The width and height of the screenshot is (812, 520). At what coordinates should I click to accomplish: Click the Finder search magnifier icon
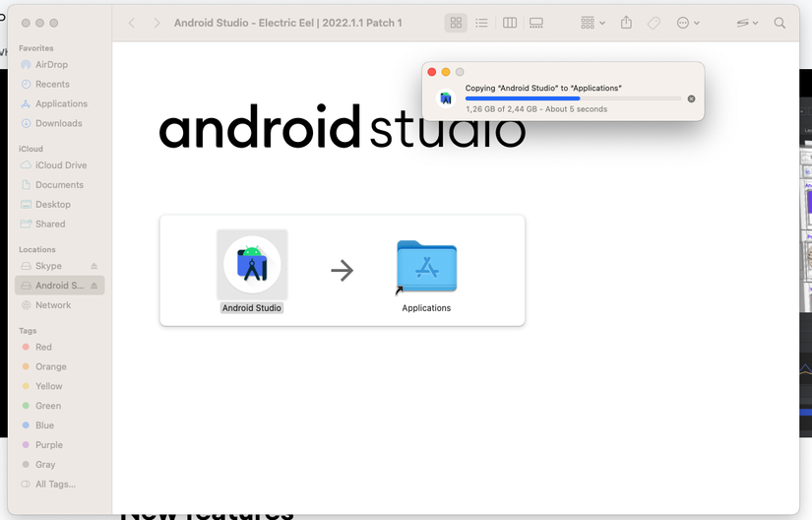click(780, 23)
